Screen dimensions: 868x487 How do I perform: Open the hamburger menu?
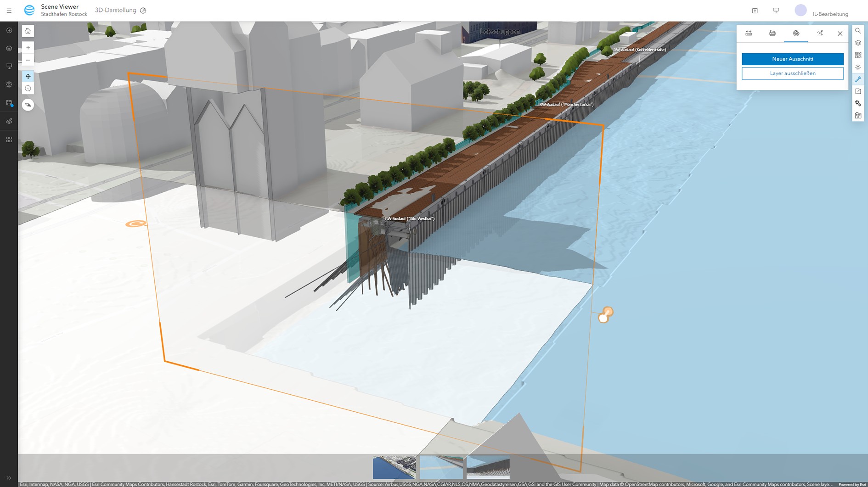click(x=9, y=11)
